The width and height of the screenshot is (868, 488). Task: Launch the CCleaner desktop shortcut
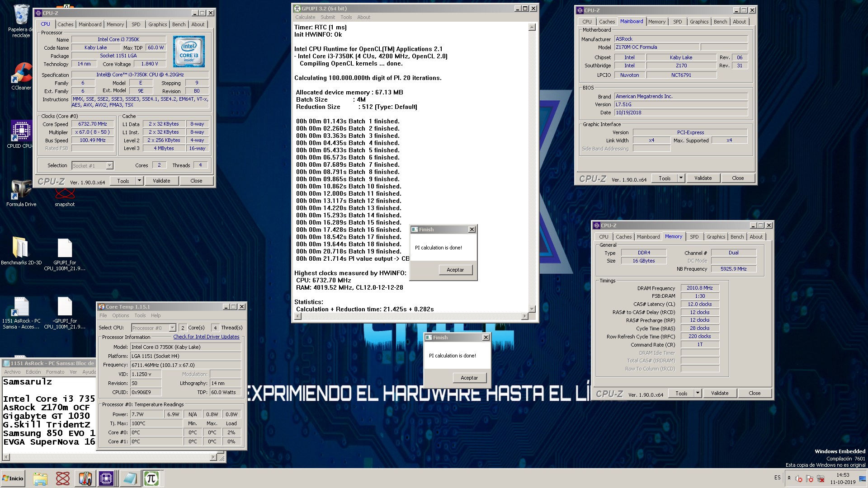click(x=21, y=76)
